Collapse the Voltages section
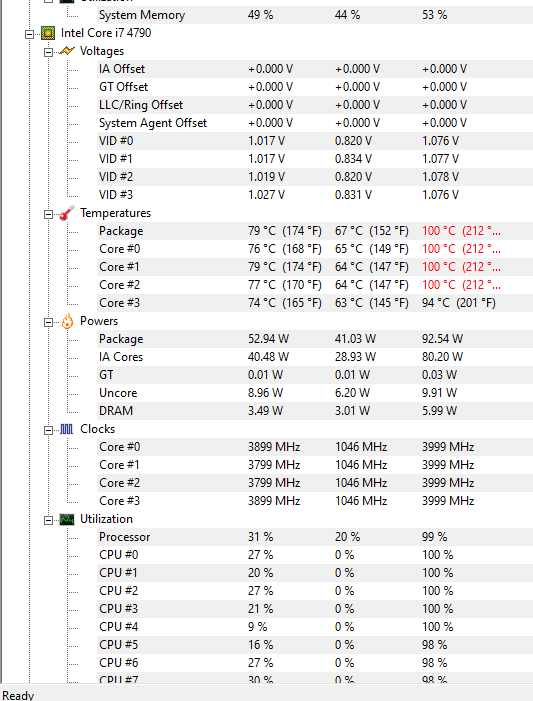 48,52
